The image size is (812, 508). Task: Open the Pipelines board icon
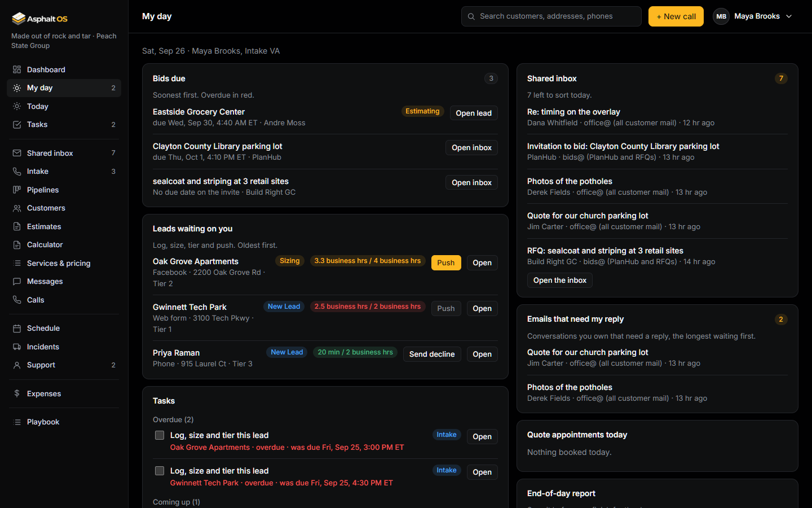pos(17,190)
